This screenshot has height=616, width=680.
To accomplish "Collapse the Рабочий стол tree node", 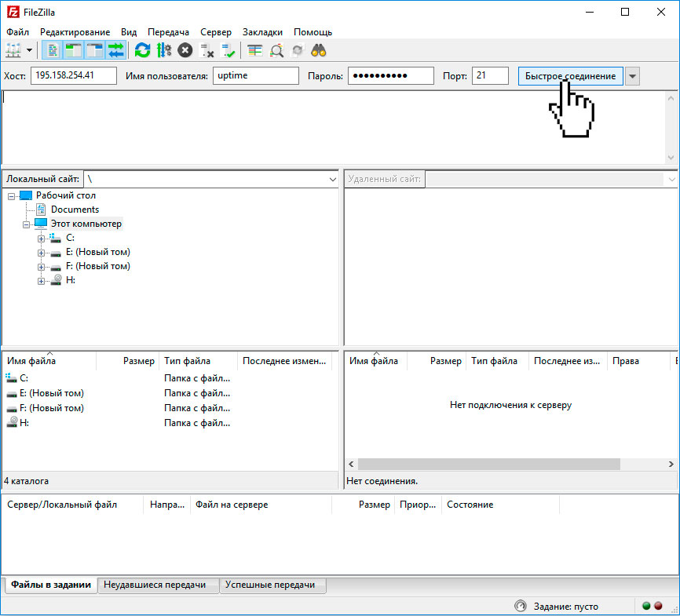I will pos(12,196).
